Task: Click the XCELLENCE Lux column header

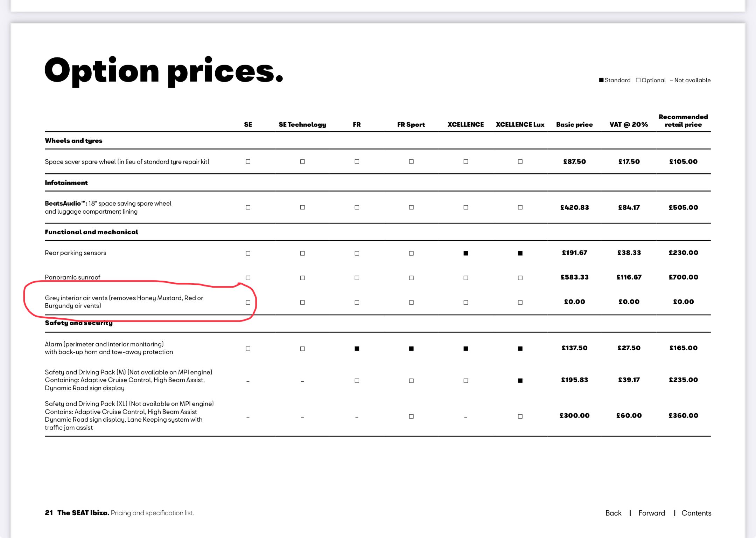Action: (520, 124)
